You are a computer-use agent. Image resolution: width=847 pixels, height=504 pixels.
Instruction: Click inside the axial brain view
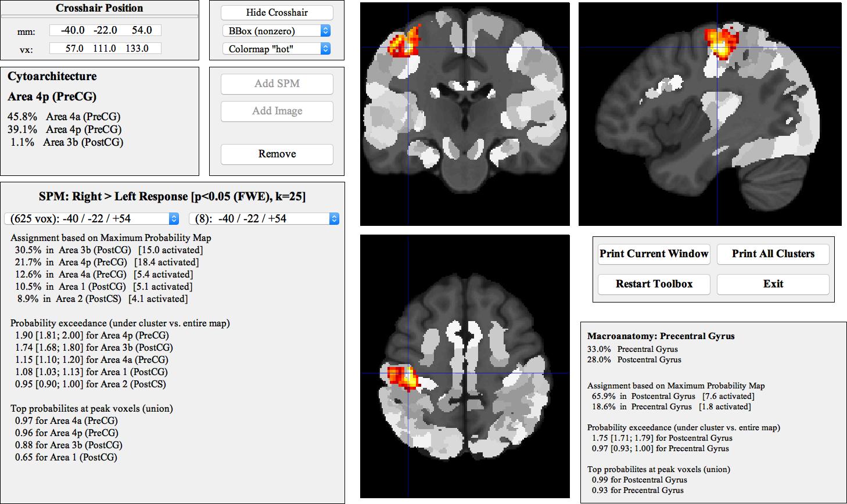click(465, 366)
